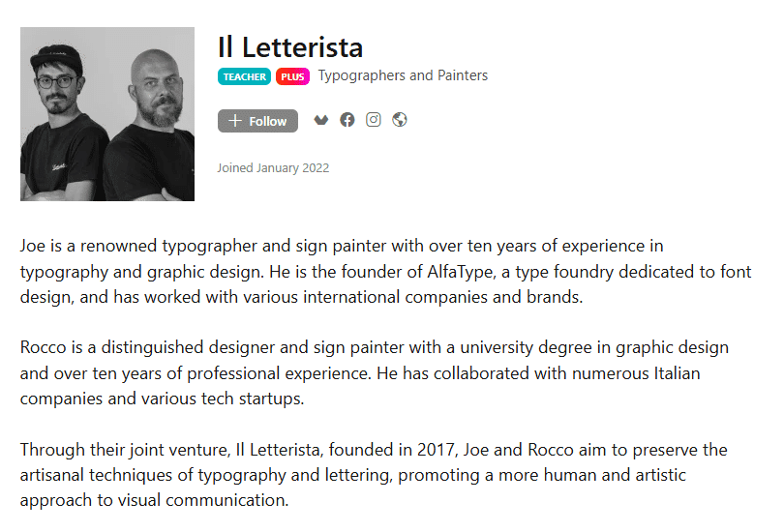Click the Typographers and Painters tagline

(x=403, y=75)
